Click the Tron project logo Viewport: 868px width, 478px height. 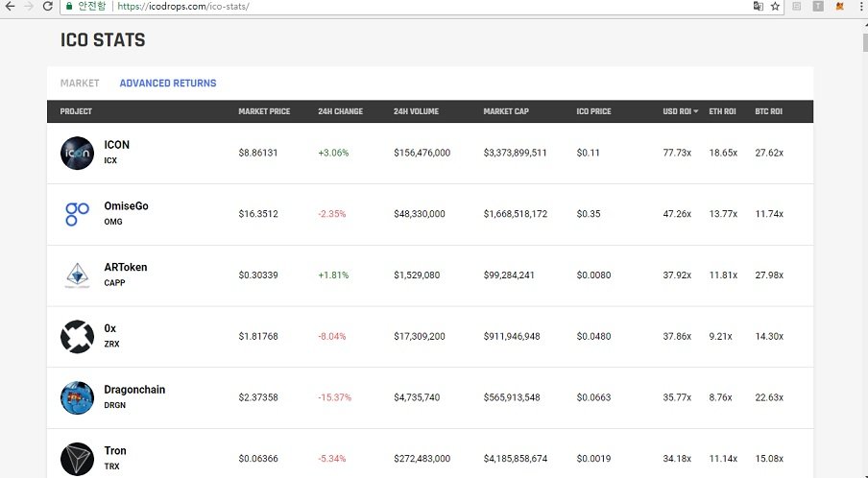point(77,459)
